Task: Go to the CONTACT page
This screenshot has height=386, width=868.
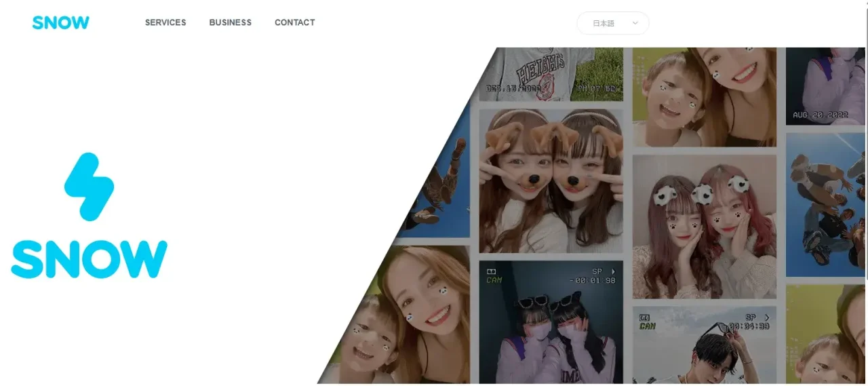Action: tap(295, 22)
